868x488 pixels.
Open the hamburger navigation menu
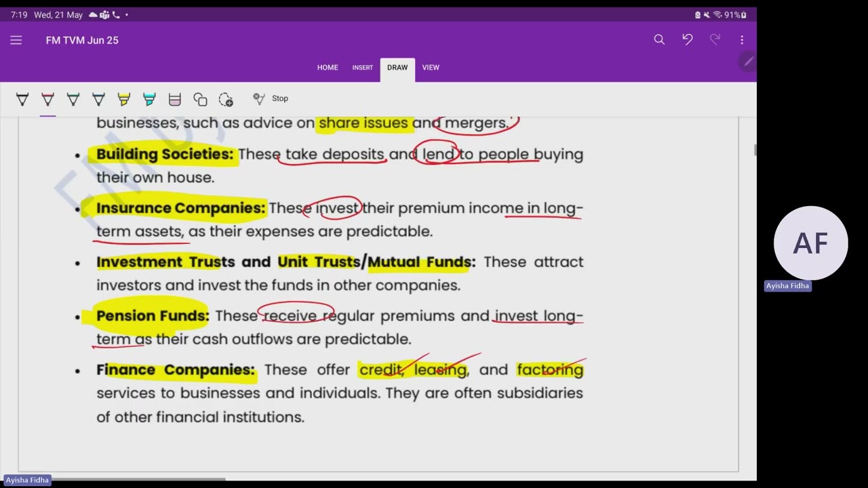pyautogui.click(x=16, y=40)
